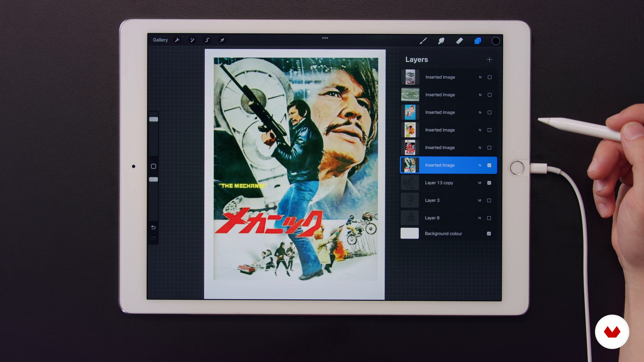Image resolution: width=644 pixels, height=362 pixels.
Task: Tap the Layer 8 thumbnail
Action: point(410,218)
